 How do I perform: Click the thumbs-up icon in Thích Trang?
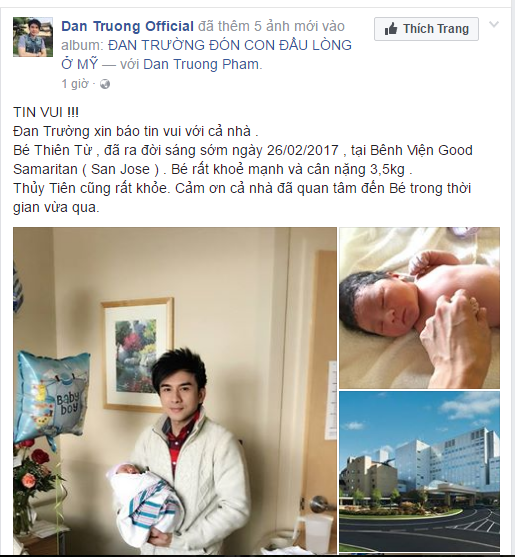(x=391, y=29)
